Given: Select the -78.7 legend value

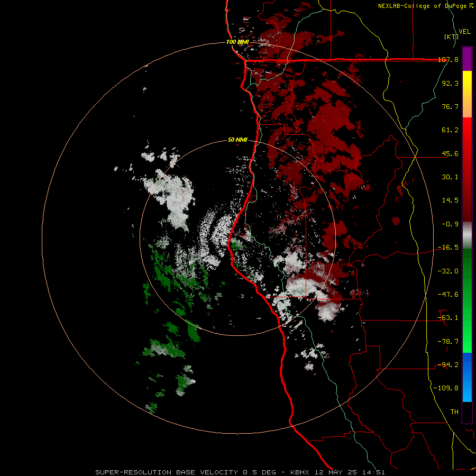Looking at the screenshot, I should pos(448,342).
